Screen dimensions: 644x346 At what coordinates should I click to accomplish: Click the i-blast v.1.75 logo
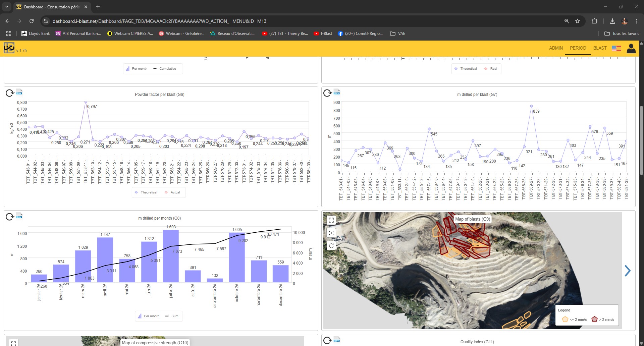pos(9,48)
